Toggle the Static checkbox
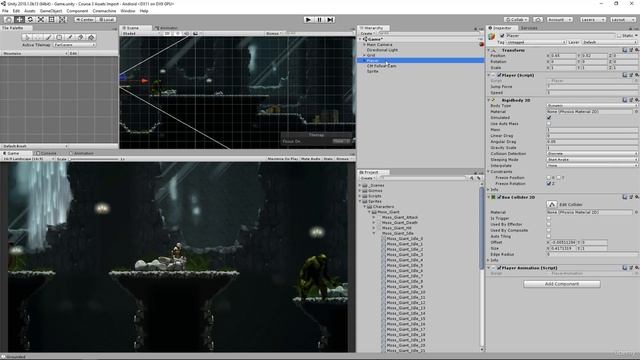 click(619, 36)
